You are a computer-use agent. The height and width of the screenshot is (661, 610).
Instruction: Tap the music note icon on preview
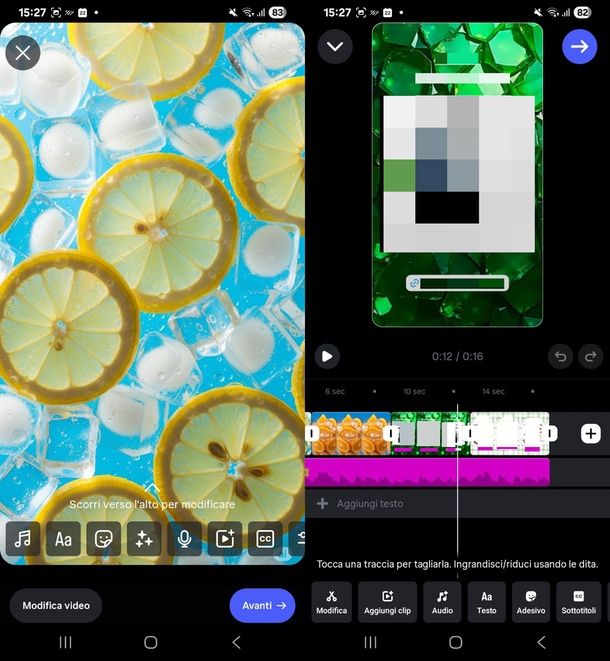pyautogui.click(x=23, y=539)
